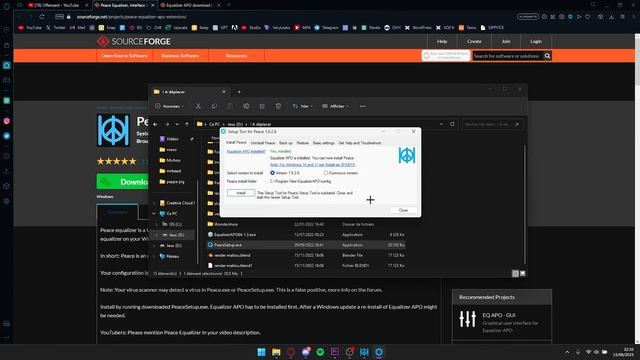Switch to details view icon in File Explorer status bar

point(515,273)
